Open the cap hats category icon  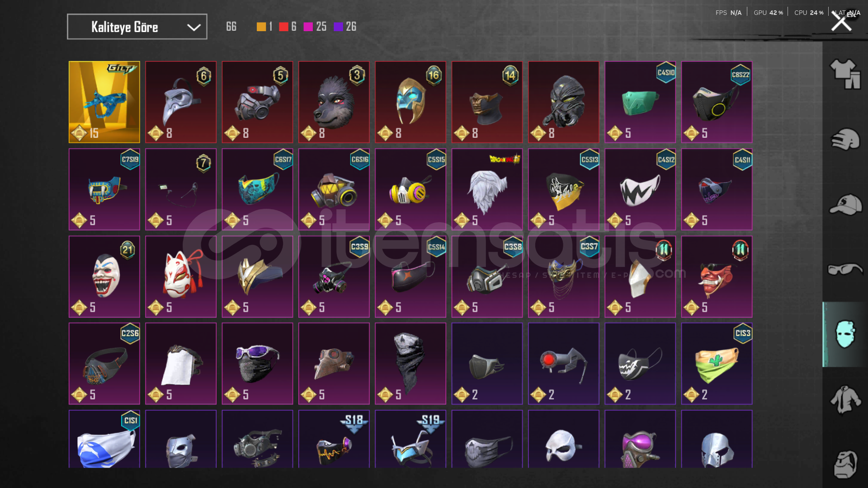845,205
